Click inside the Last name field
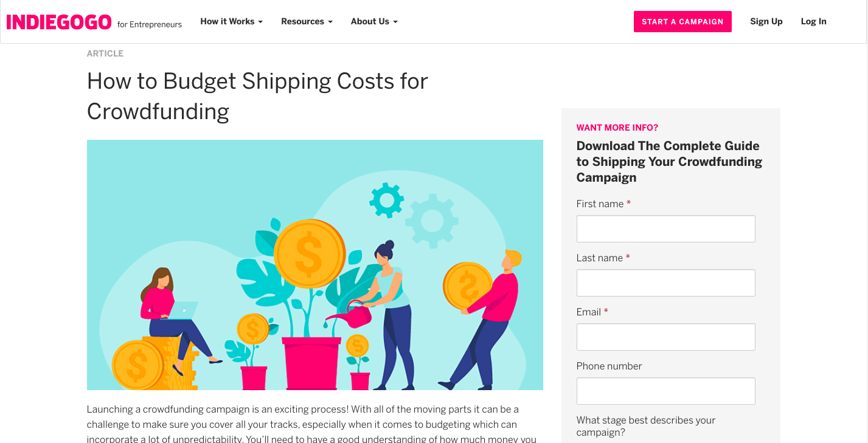 pos(665,283)
